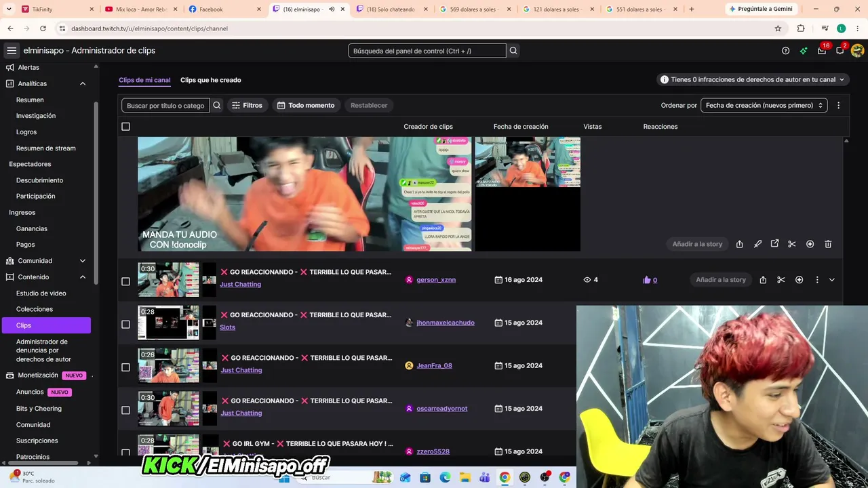
Task: Play the expanded clip video preview
Action: [304, 194]
